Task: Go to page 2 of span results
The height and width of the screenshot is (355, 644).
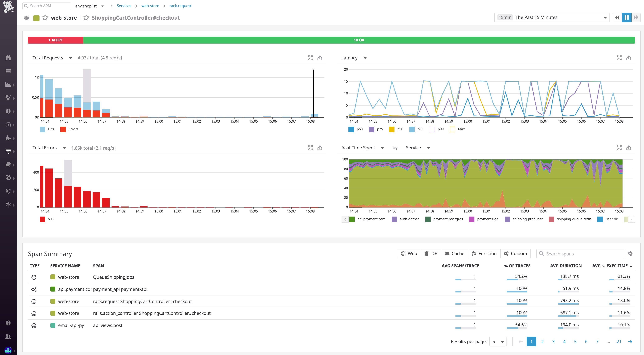Action: 543,341
